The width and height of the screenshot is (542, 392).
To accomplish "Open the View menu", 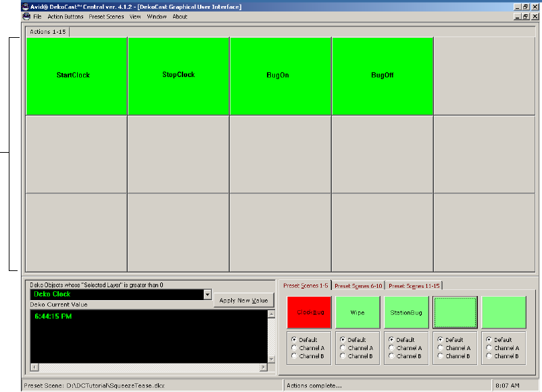I will [135, 17].
